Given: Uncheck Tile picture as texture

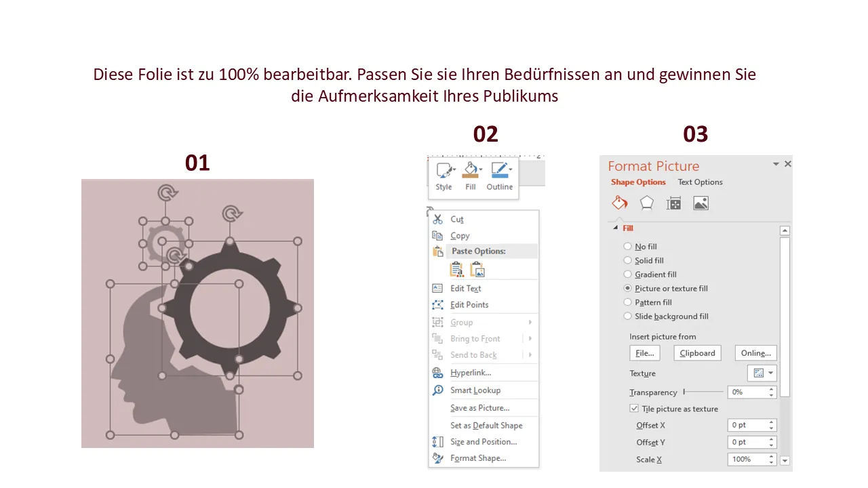Looking at the screenshot, I should [x=634, y=409].
